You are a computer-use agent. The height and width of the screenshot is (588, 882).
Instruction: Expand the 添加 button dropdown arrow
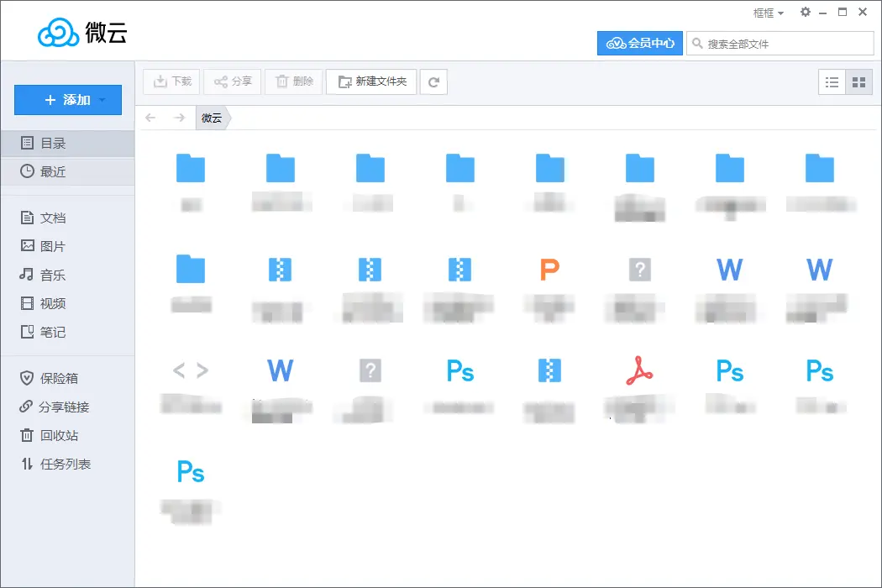tap(102, 100)
